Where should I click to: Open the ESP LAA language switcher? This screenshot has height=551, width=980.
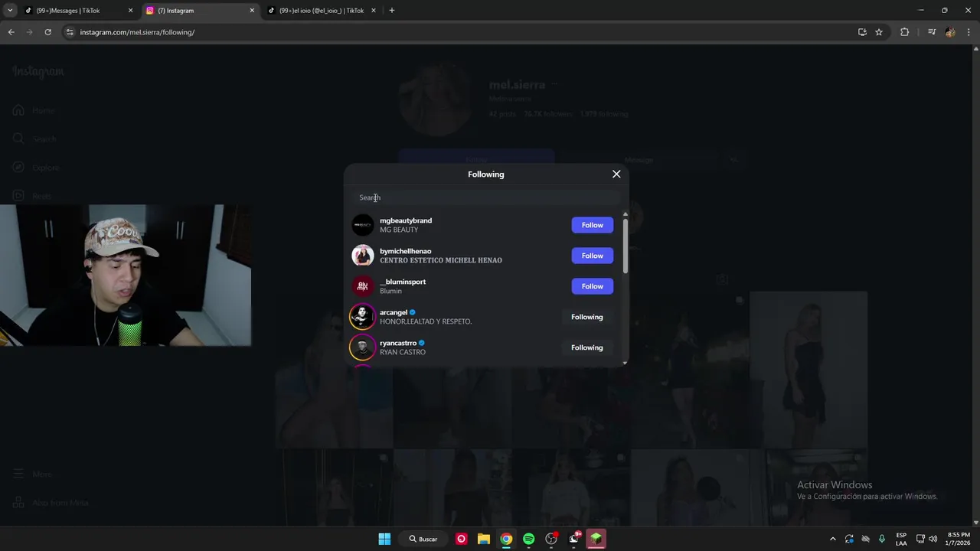point(901,539)
